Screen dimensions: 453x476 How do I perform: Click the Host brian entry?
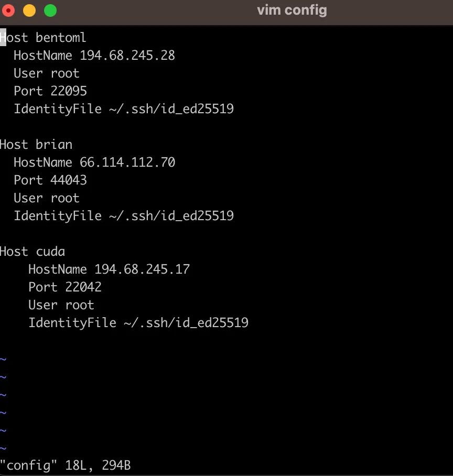[x=36, y=144]
